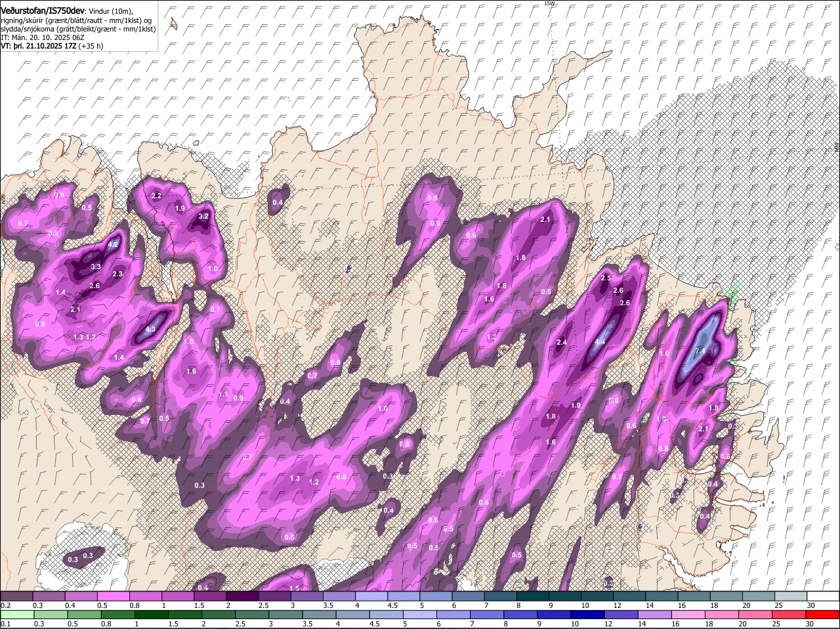Click the 4.4 precipitation value on the map
The height and width of the screenshot is (629, 840).
pos(600,342)
